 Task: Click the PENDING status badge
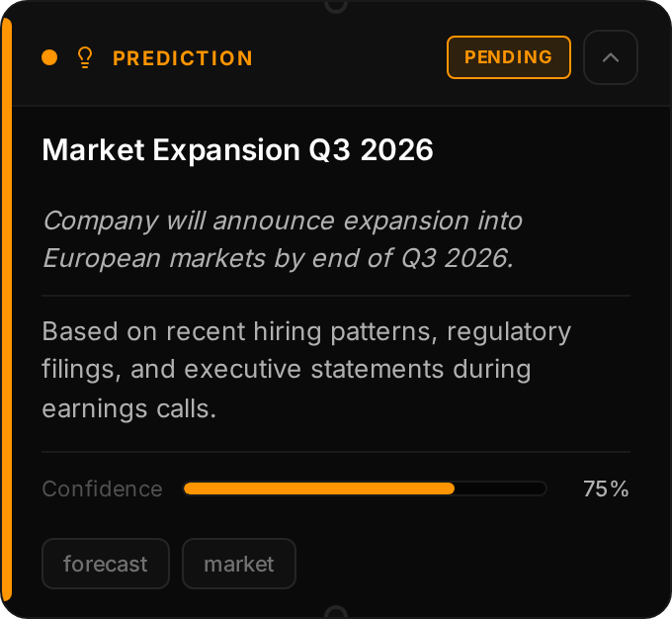[x=509, y=57]
